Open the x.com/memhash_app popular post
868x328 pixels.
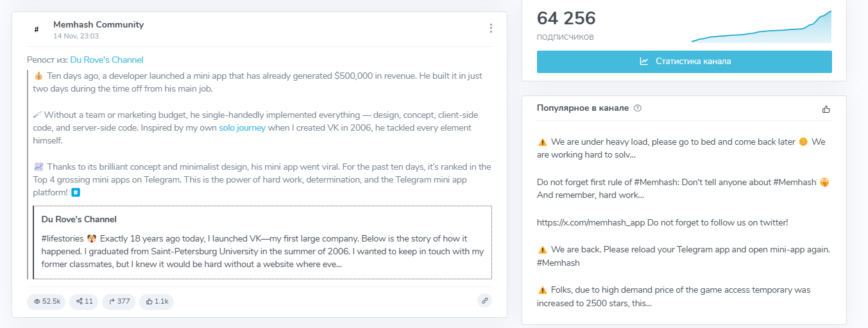click(662, 222)
